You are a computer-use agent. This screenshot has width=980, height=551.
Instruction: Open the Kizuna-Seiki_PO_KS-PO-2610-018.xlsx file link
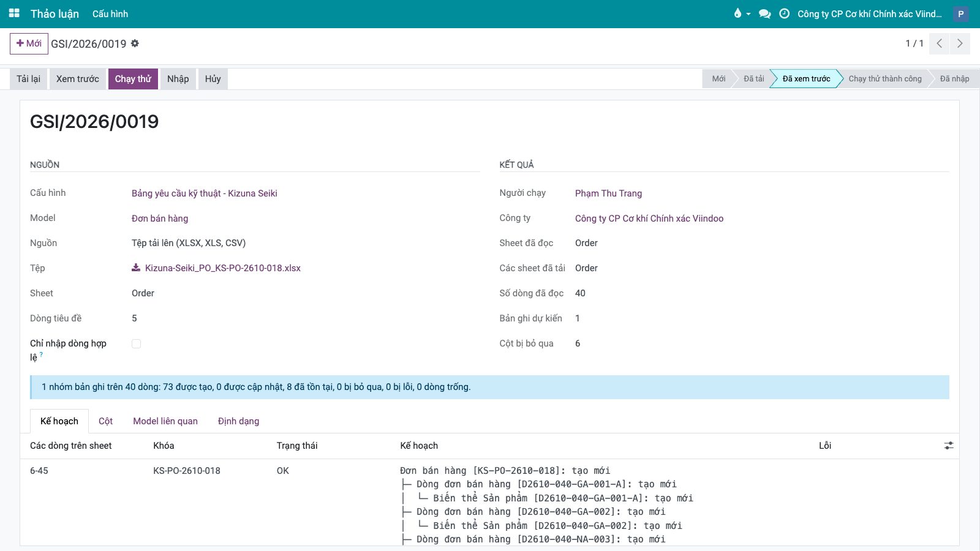tap(223, 268)
